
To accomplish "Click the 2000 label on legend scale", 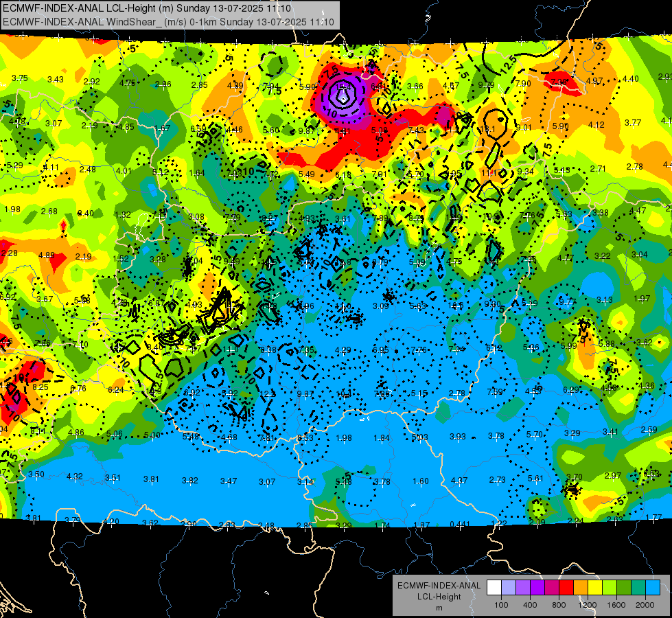I will (645, 605).
